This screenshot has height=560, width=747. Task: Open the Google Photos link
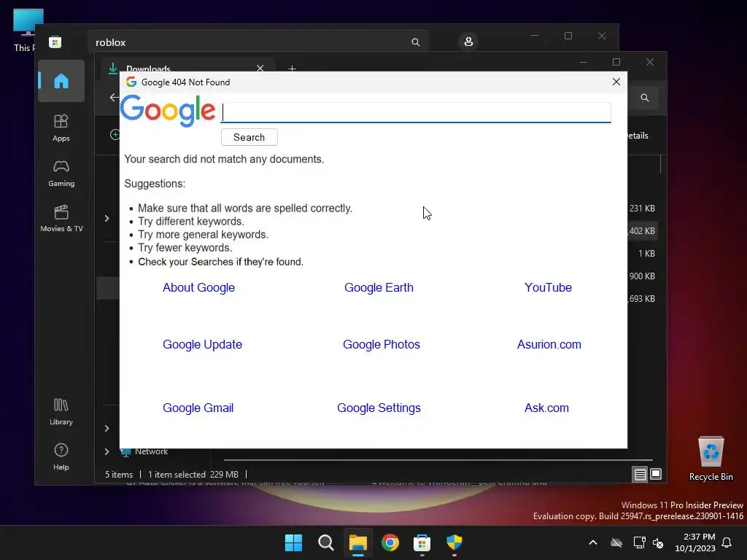pyautogui.click(x=381, y=344)
